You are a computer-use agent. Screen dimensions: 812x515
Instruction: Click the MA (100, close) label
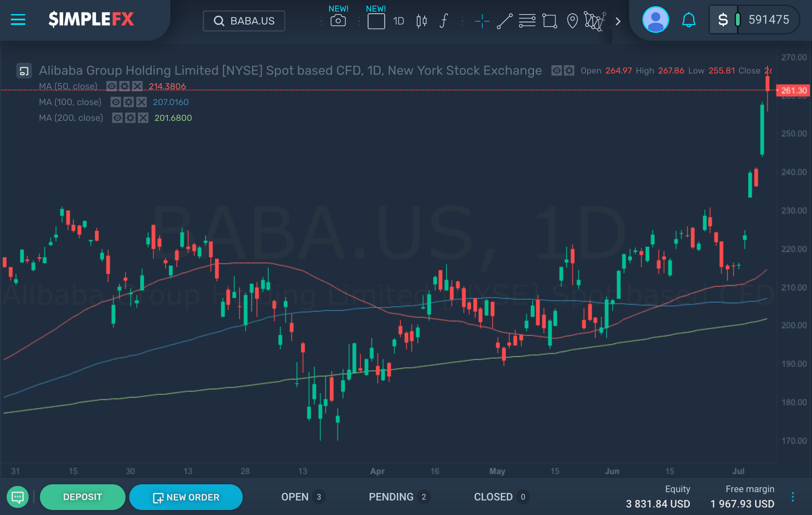70,102
